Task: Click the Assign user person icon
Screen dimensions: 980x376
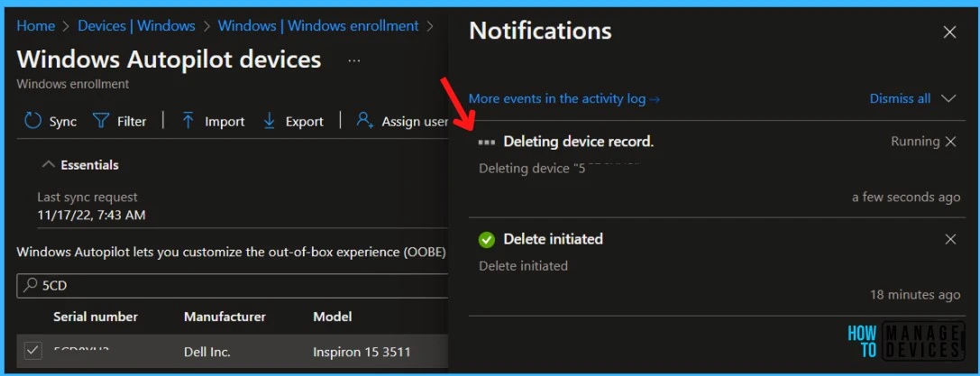Action: pyautogui.click(x=365, y=120)
